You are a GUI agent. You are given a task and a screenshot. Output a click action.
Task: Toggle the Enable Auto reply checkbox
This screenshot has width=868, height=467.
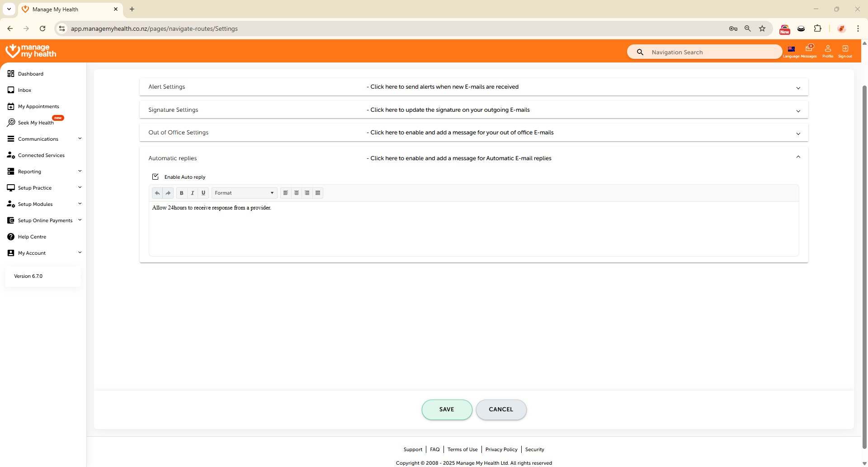(x=156, y=177)
